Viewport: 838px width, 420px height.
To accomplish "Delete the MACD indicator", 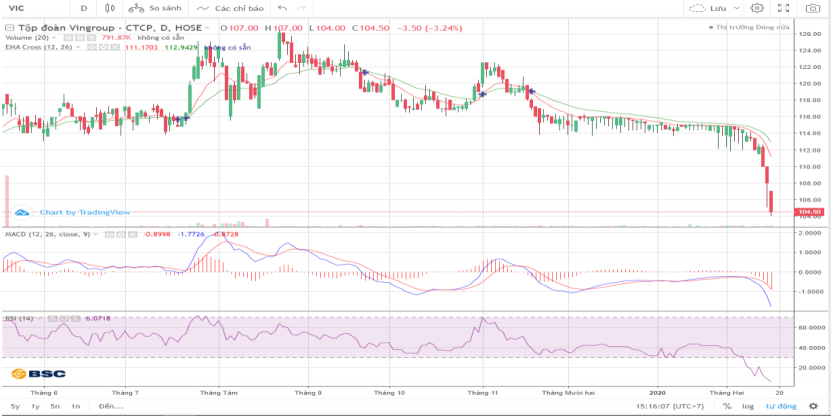I will click(132, 234).
